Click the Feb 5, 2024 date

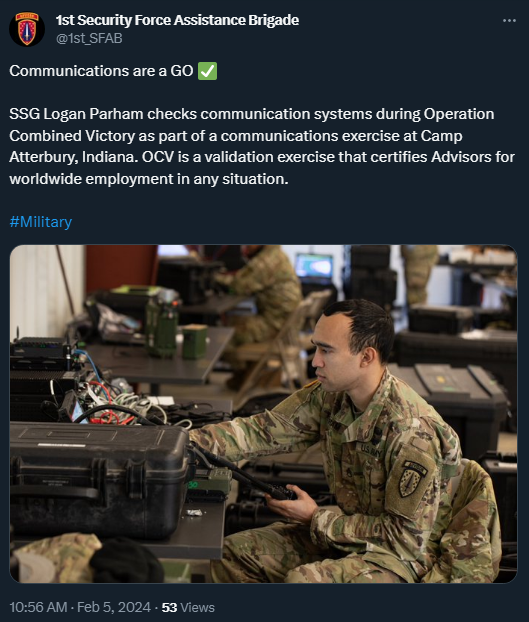click(114, 607)
